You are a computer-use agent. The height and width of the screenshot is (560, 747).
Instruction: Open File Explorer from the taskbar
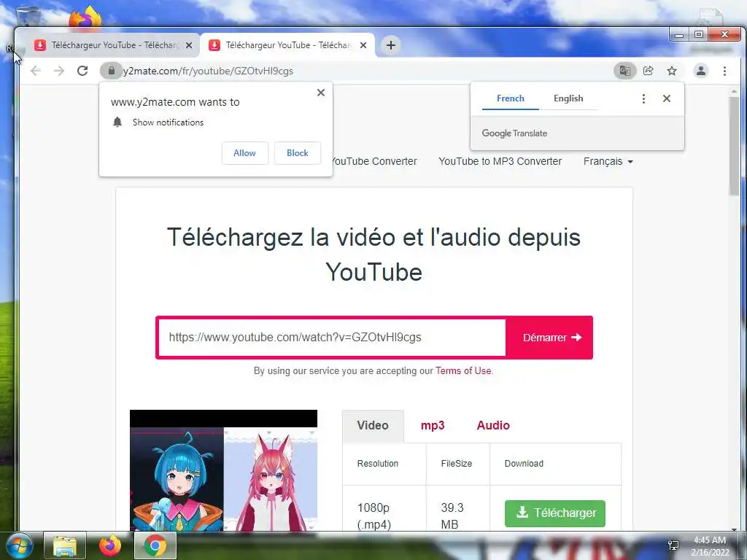(x=65, y=545)
